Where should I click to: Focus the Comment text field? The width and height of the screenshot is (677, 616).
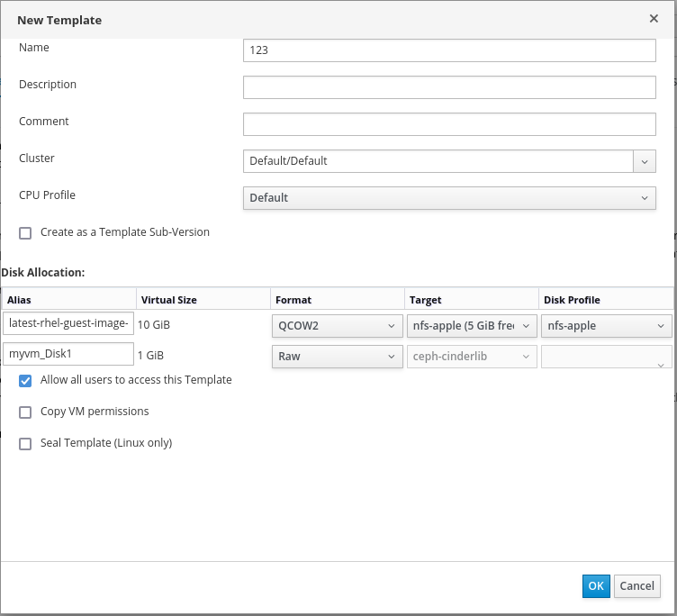[x=448, y=124]
